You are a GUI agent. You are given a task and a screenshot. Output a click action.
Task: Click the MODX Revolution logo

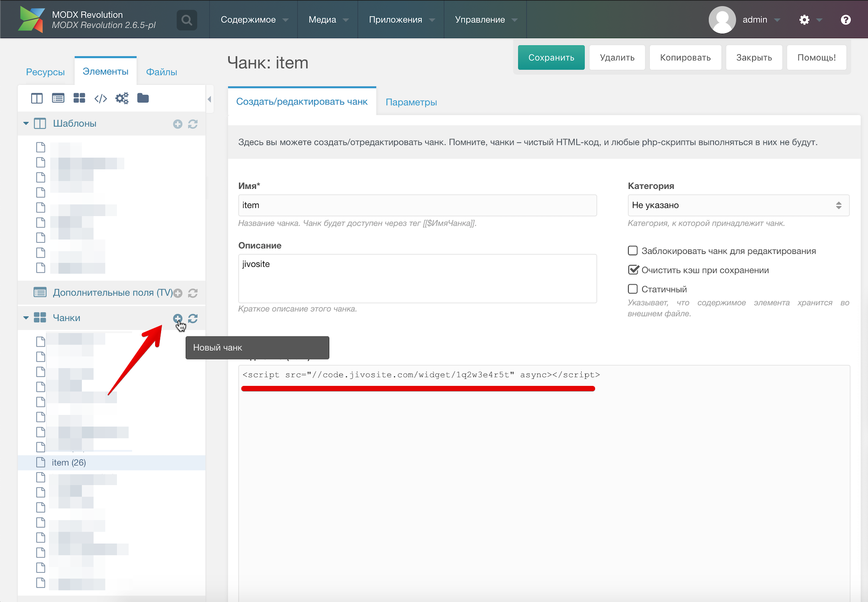pyautogui.click(x=31, y=19)
